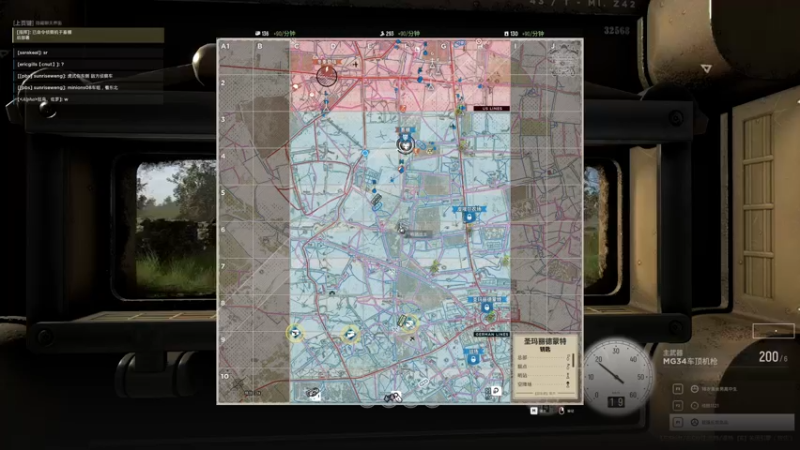Image resolution: width=800 pixels, height=450 pixels.
Task: Click the mouse hint icon below the map
Action: (561, 411)
